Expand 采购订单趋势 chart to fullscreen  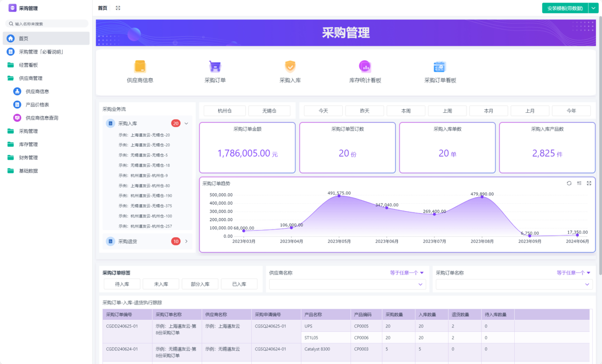(589, 183)
